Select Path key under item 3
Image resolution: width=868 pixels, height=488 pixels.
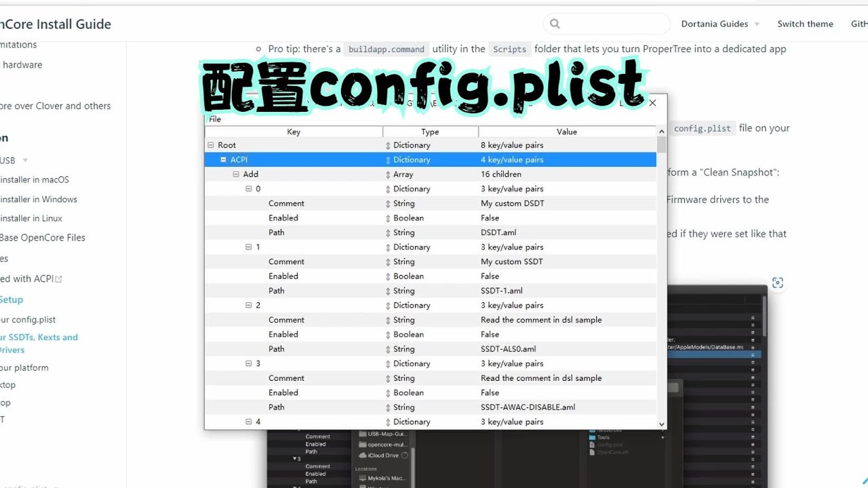[277, 407]
